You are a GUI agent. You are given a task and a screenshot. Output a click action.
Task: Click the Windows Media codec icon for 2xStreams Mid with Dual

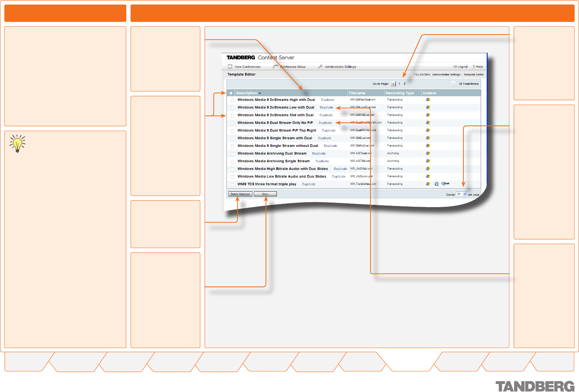(x=428, y=115)
